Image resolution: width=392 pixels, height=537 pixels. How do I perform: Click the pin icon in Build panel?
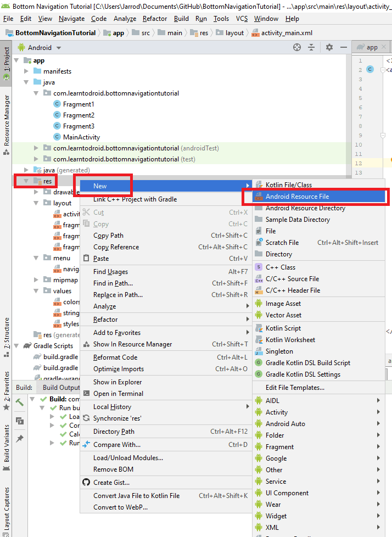point(20,438)
